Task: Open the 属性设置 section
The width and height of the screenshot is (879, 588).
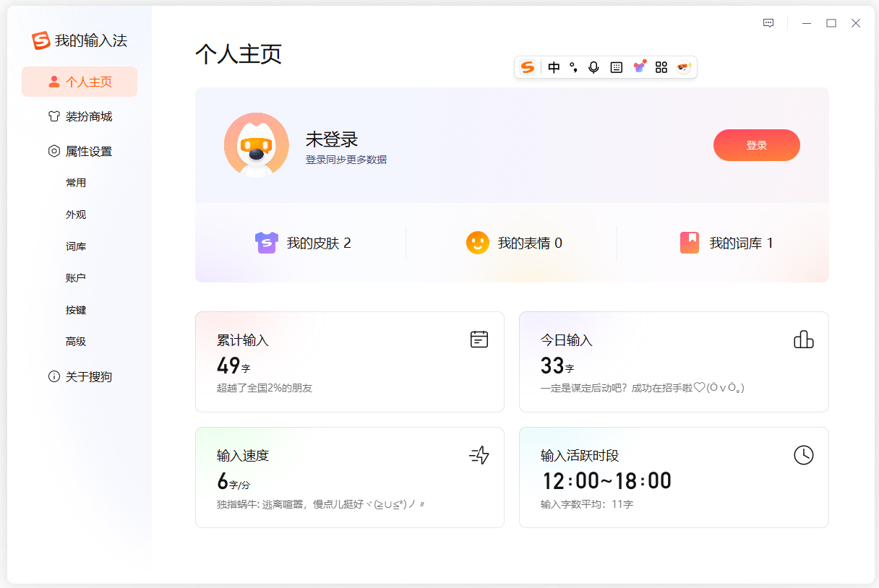Action: tap(79, 151)
